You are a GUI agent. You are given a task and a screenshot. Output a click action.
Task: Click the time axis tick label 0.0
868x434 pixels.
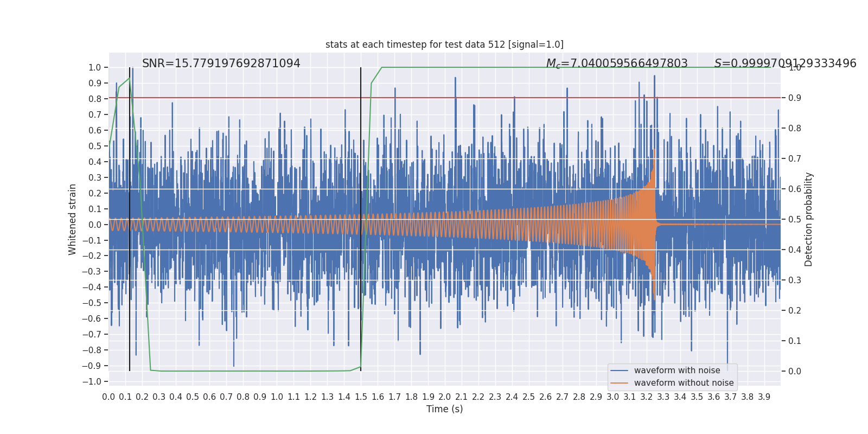[x=108, y=397]
